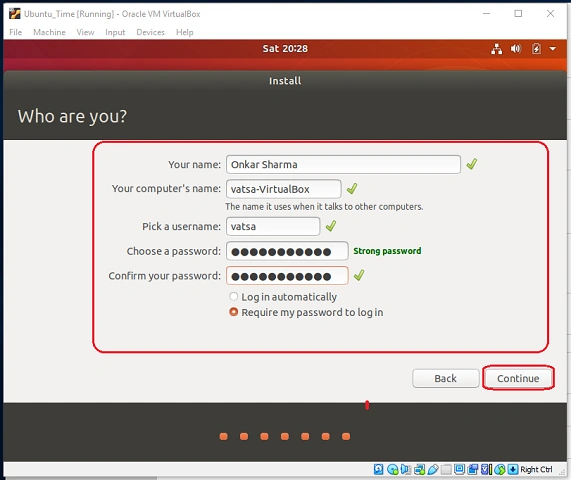This screenshot has height=480, width=571.
Task: Open the Machine menu
Action: coord(49,32)
